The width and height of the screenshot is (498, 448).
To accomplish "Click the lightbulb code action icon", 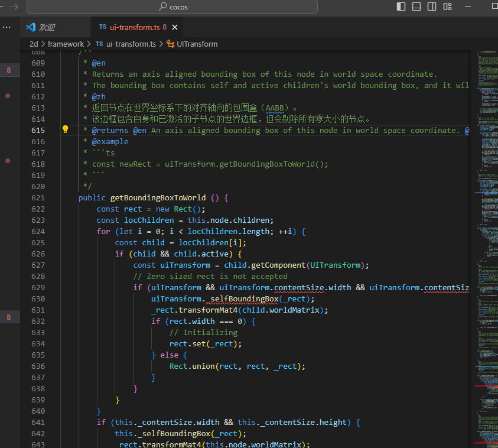I will (x=66, y=129).
